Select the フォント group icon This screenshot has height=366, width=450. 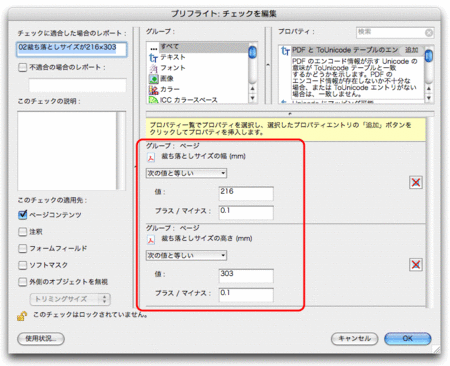click(153, 69)
